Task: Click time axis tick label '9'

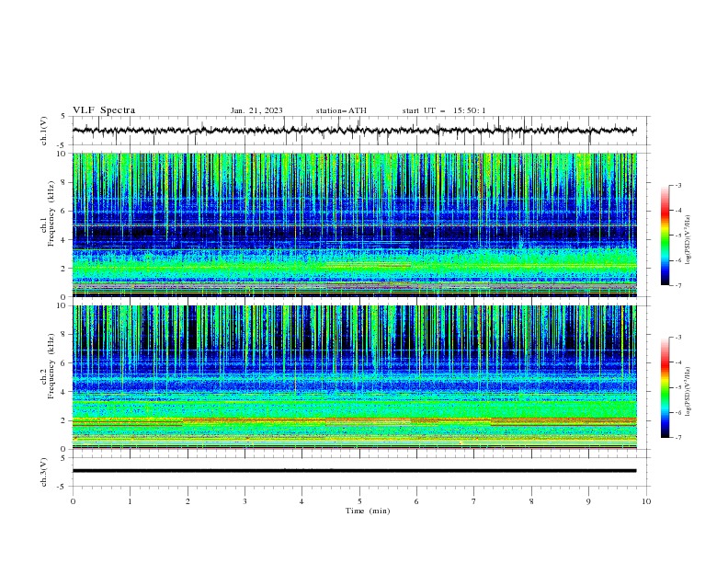Action: point(588,501)
